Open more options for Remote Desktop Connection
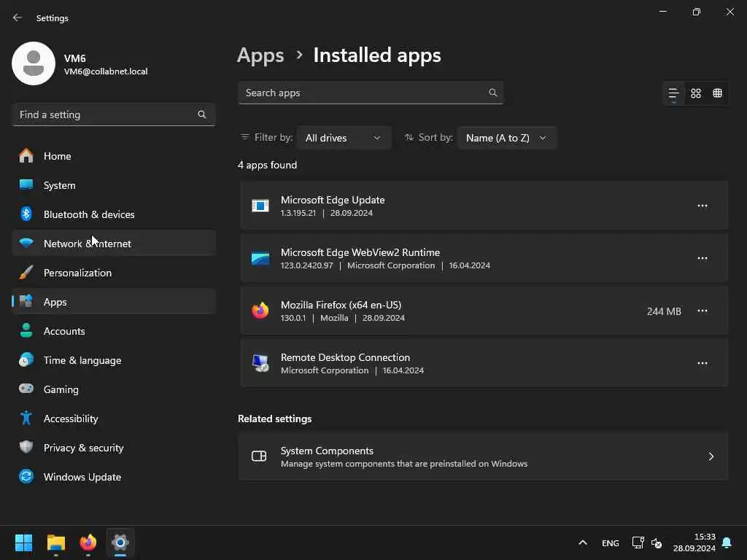Image resolution: width=747 pixels, height=560 pixels. click(703, 363)
